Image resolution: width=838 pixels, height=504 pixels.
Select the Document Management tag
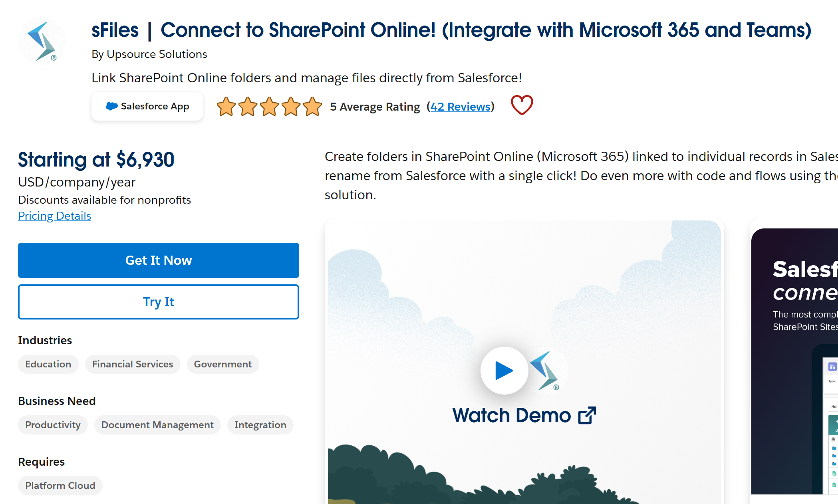tap(157, 425)
